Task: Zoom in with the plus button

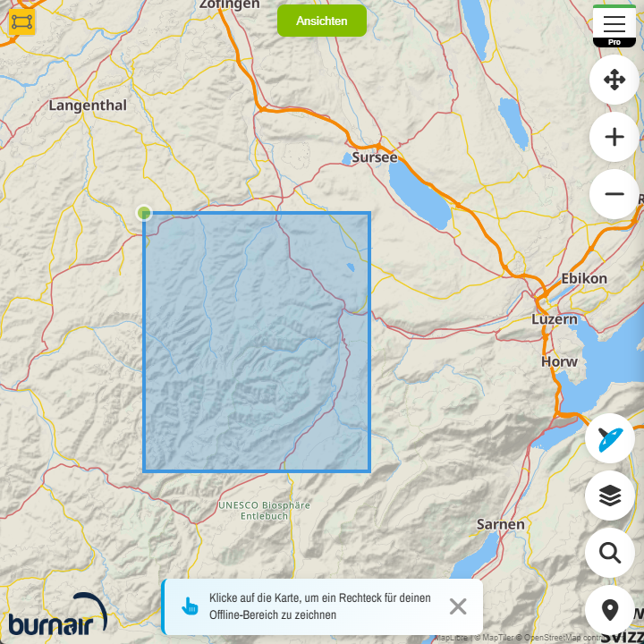Action: tap(614, 137)
